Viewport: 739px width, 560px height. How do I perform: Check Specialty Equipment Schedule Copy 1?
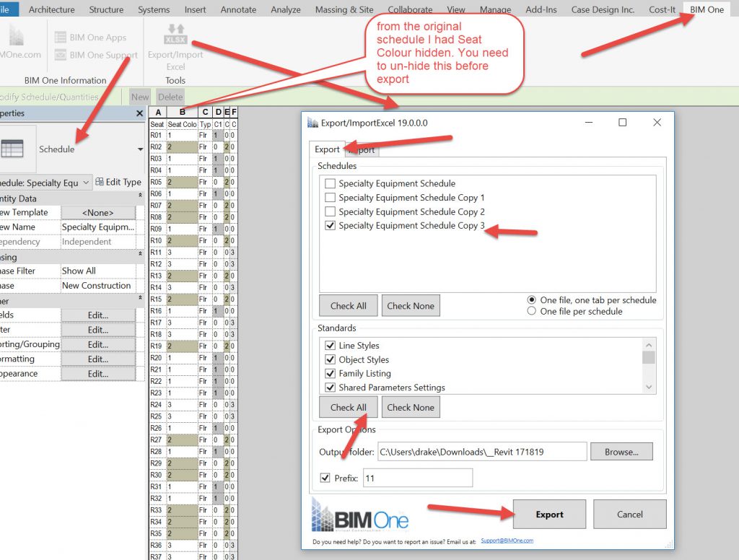(330, 198)
